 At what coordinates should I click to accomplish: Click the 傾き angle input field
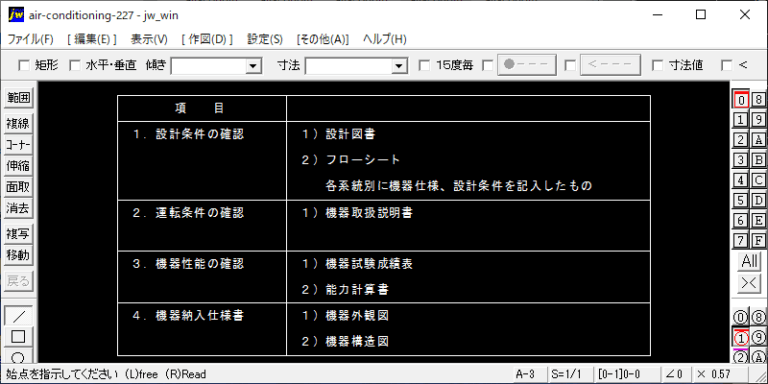tap(208, 66)
